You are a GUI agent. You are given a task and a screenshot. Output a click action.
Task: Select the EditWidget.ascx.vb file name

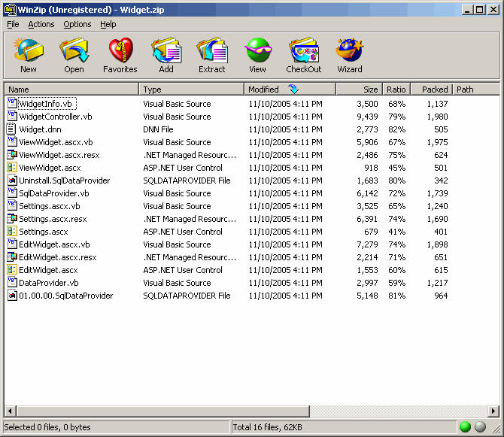(x=54, y=244)
